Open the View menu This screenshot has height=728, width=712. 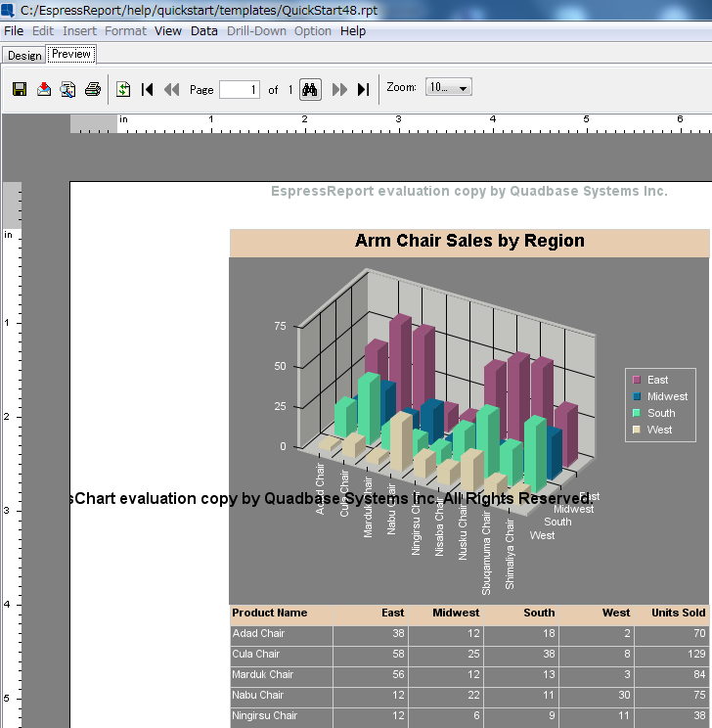pyautogui.click(x=168, y=31)
